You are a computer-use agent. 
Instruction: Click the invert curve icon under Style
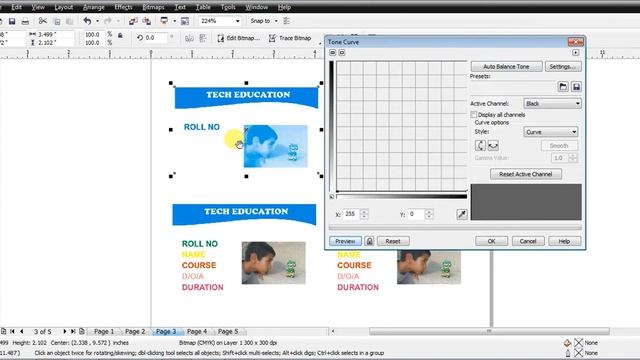pyautogui.click(x=493, y=145)
